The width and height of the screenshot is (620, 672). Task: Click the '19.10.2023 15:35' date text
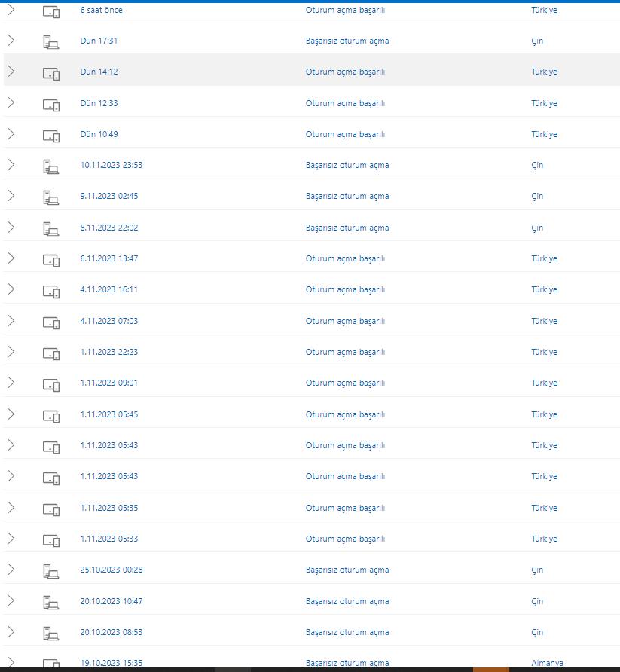pyautogui.click(x=111, y=663)
